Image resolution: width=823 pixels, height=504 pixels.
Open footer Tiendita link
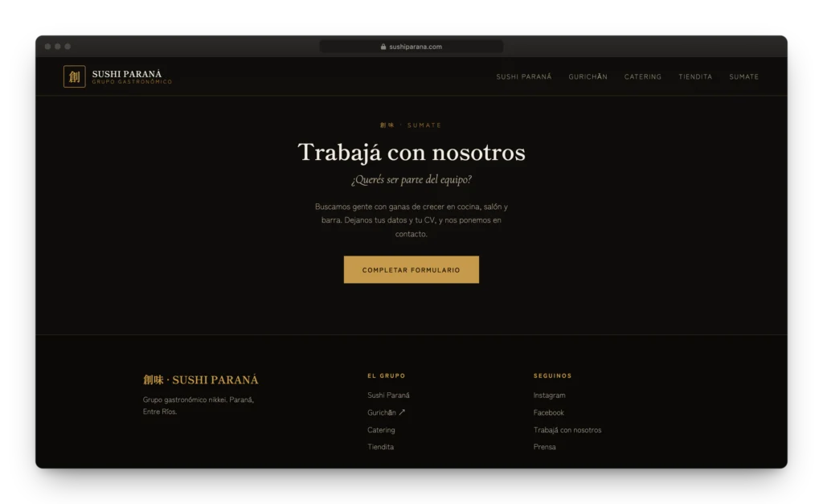point(380,447)
